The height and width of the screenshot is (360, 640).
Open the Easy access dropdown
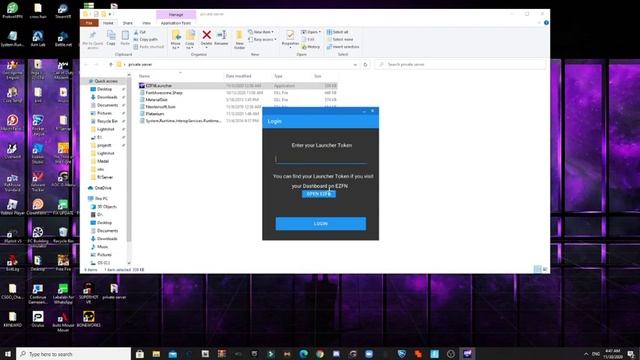262,39
